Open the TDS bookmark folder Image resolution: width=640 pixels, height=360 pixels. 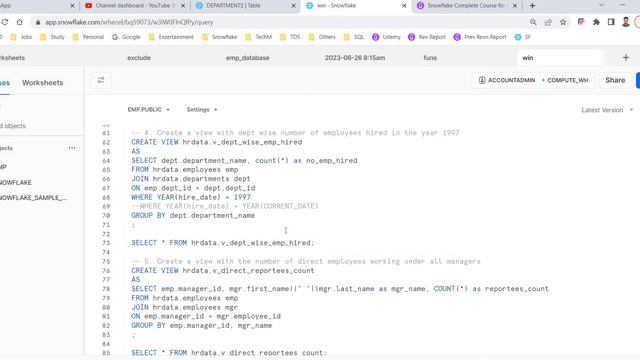(x=290, y=37)
